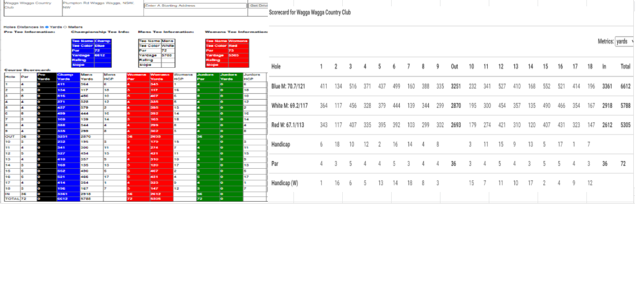Select the Meters distance radio button
This screenshot has width=644, height=295.
click(x=65, y=27)
